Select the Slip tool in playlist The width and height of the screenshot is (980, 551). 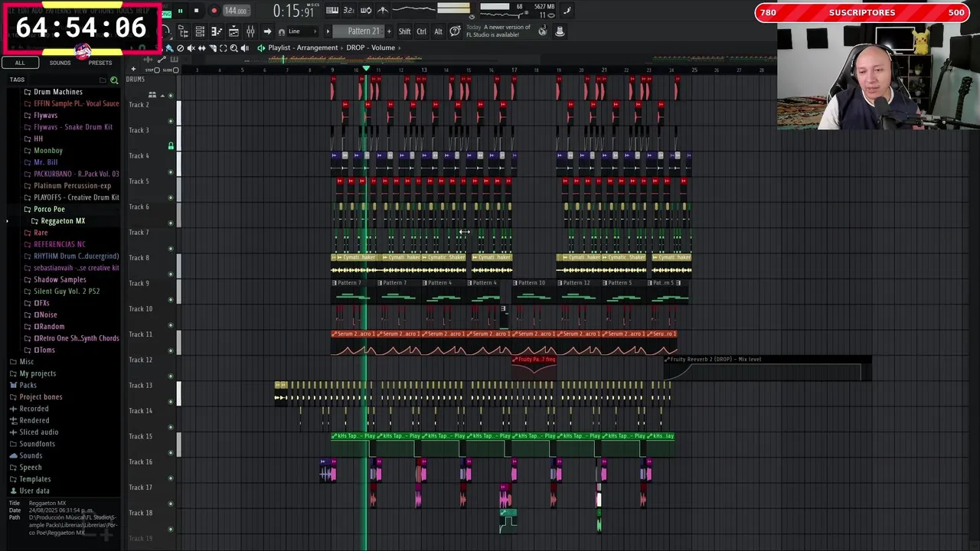click(x=201, y=48)
